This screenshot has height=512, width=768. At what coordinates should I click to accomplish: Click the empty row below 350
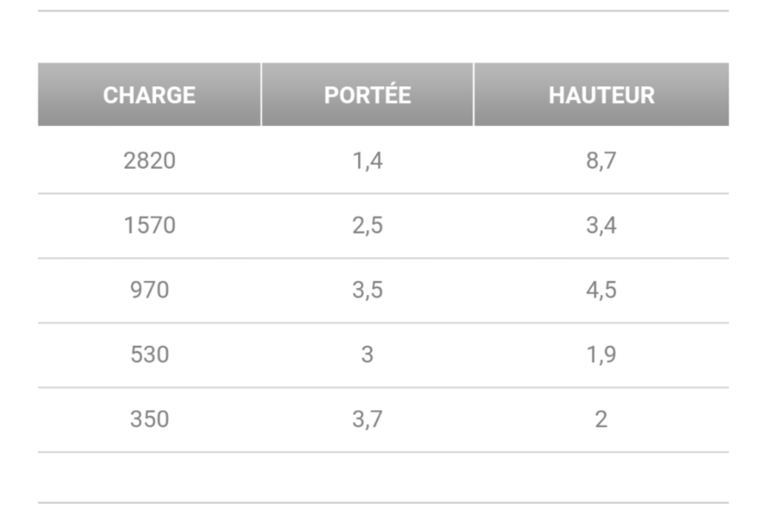point(384,477)
